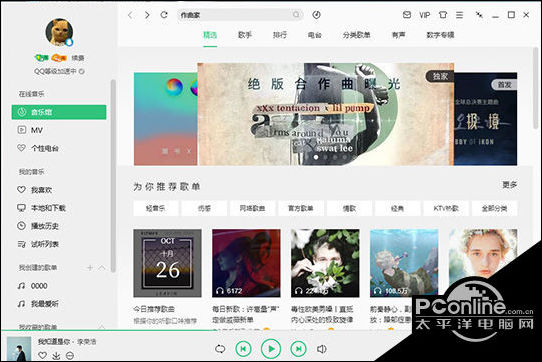
Task: Click the magnifier icon in the search box
Action: tap(296, 15)
